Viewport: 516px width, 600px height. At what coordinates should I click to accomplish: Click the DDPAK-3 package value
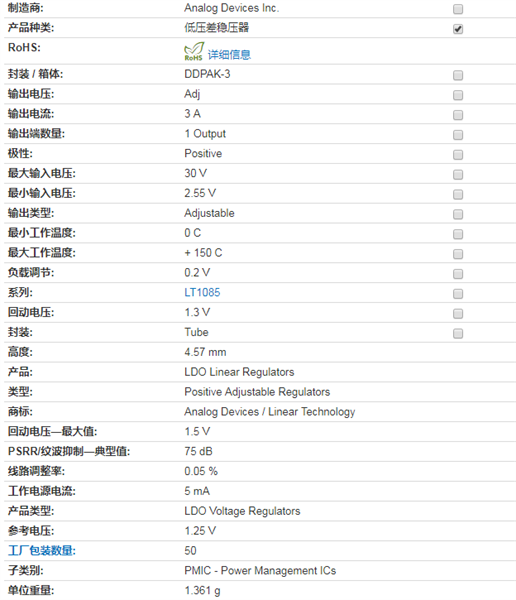coord(207,74)
